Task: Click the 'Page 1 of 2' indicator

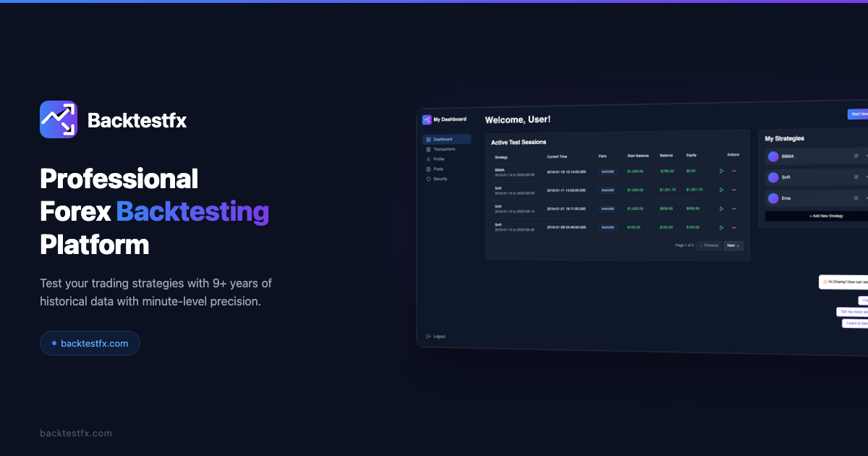Action: 684,245
